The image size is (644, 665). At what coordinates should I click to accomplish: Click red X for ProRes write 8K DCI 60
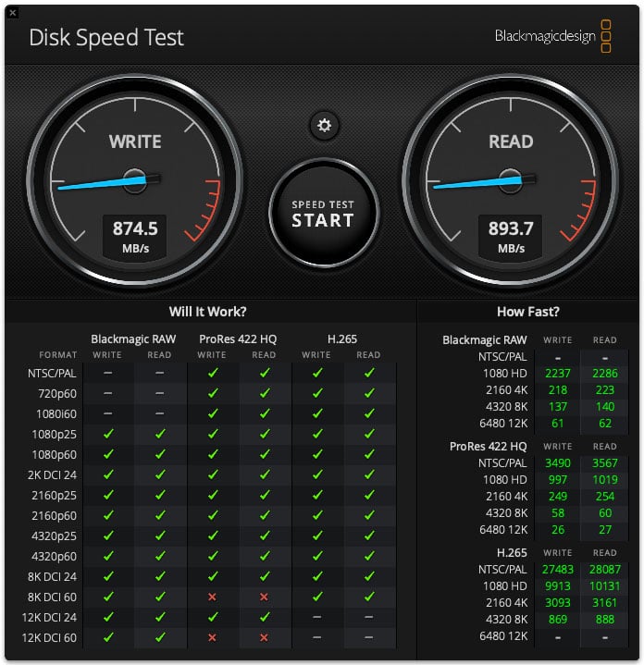click(212, 597)
